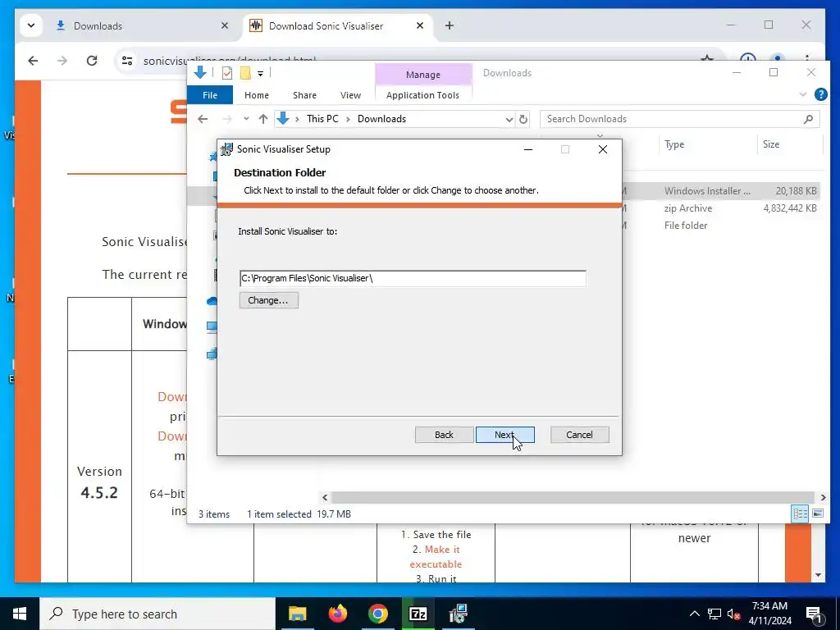
Task: View site information icon in address bar
Action: (x=127, y=61)
